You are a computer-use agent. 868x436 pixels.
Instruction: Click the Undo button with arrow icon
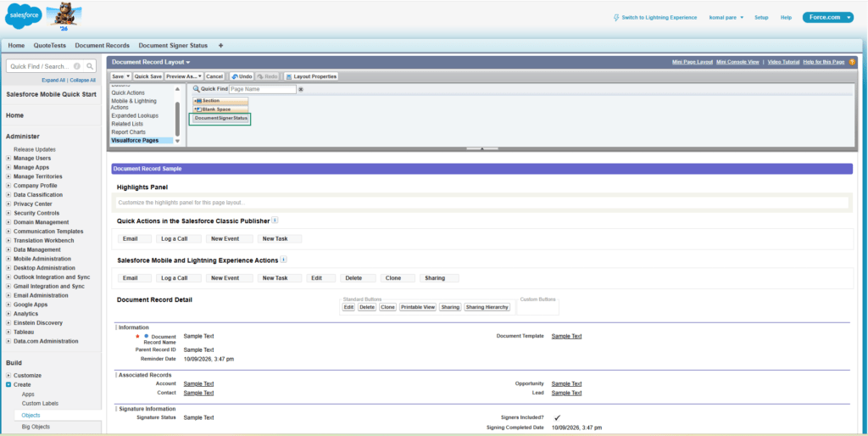[x=242, y=76]
